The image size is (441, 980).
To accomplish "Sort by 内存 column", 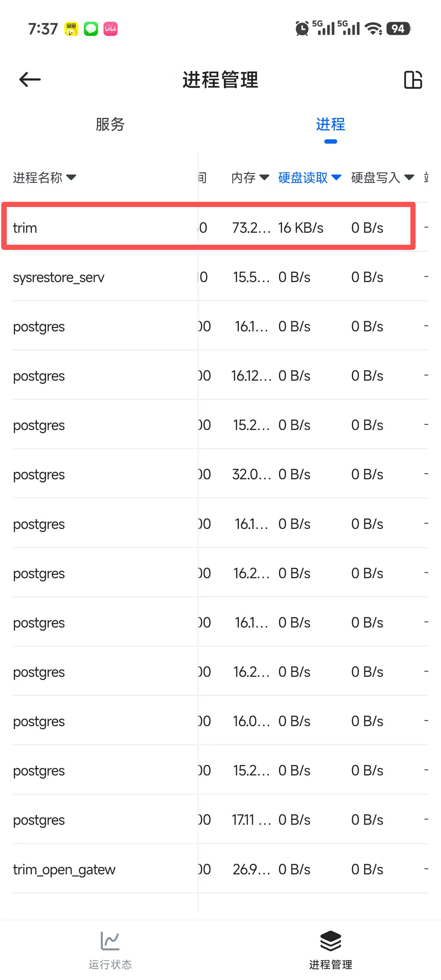I will coord(250,178).
